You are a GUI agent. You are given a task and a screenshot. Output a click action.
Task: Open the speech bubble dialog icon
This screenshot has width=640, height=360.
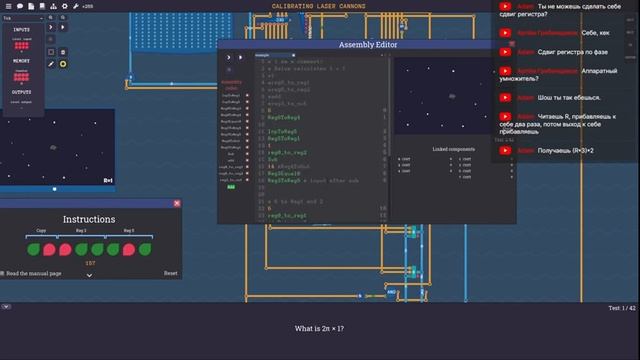coord(20,6)
